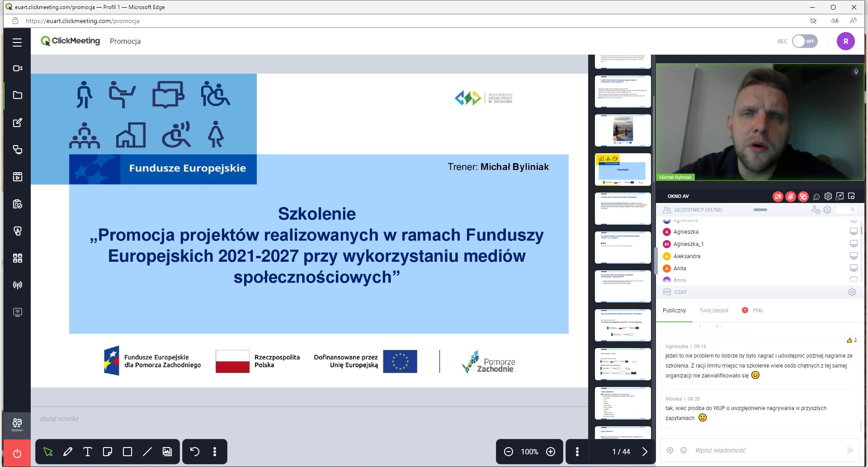Click the monitor icon next to Anita
The image size is (868, 467).
[854, 268]
